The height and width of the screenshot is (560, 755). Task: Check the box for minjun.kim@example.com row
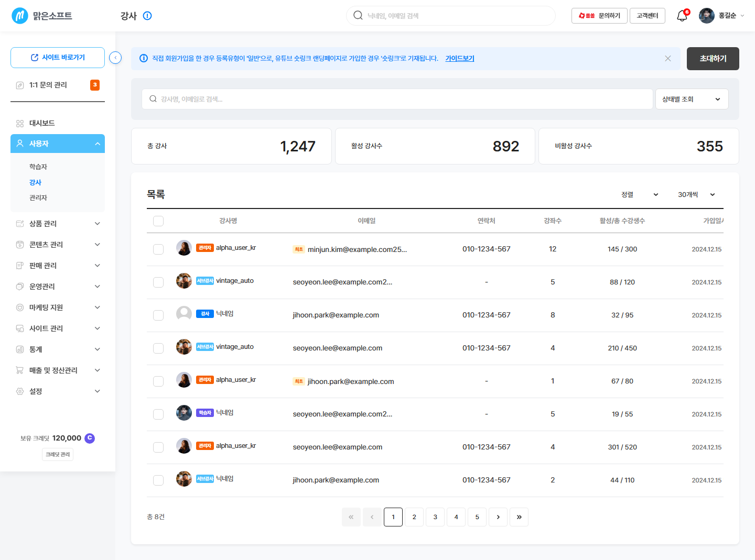click(x=158, y=249)
